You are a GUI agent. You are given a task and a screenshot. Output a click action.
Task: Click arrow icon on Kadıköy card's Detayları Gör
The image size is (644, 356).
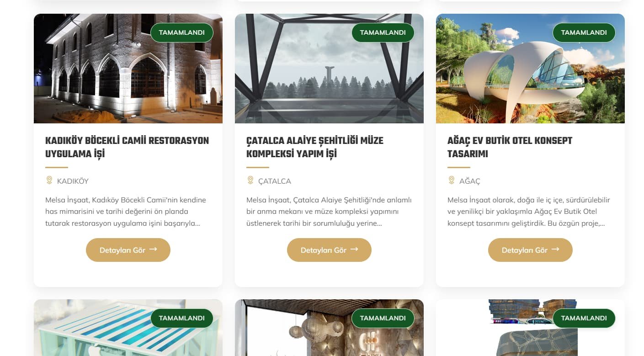point(153,250)
